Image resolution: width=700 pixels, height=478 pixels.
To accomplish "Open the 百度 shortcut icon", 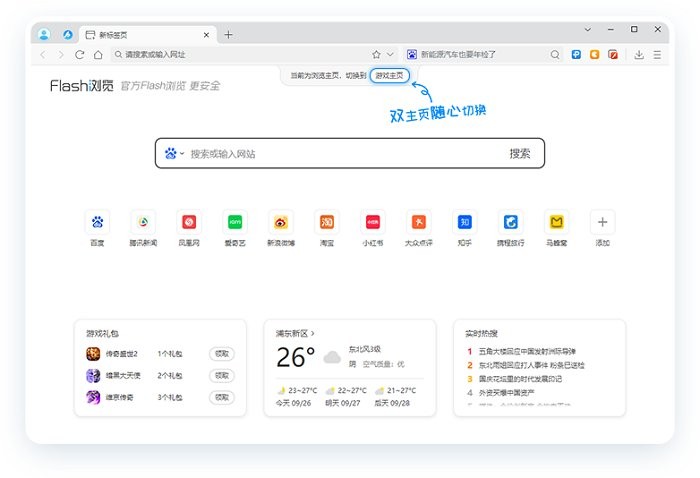I will click(x=97, y=222).
